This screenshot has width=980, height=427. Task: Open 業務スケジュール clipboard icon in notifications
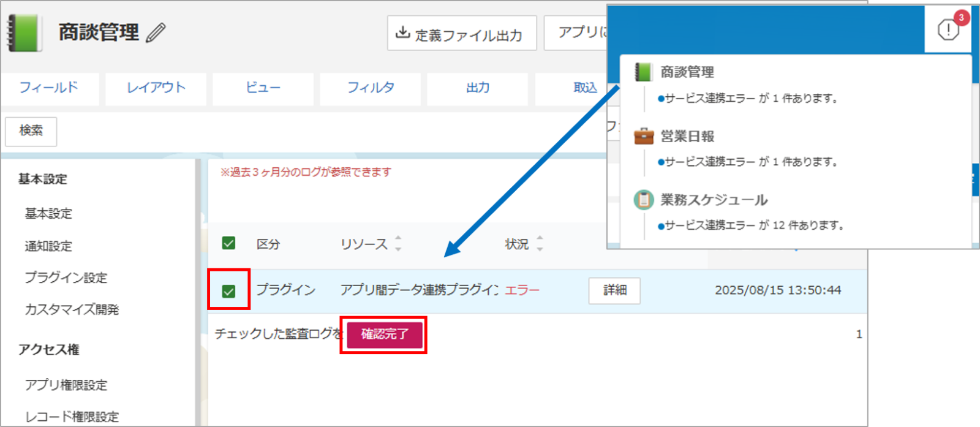tap(643, 200)
